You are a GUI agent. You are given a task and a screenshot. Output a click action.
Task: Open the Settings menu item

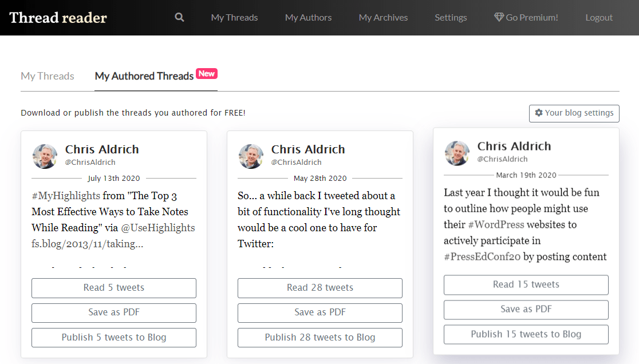451,17
